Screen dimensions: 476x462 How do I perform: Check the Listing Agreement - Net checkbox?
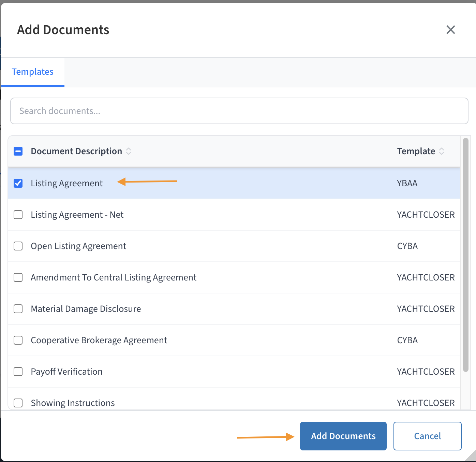(x=18, y=215)
